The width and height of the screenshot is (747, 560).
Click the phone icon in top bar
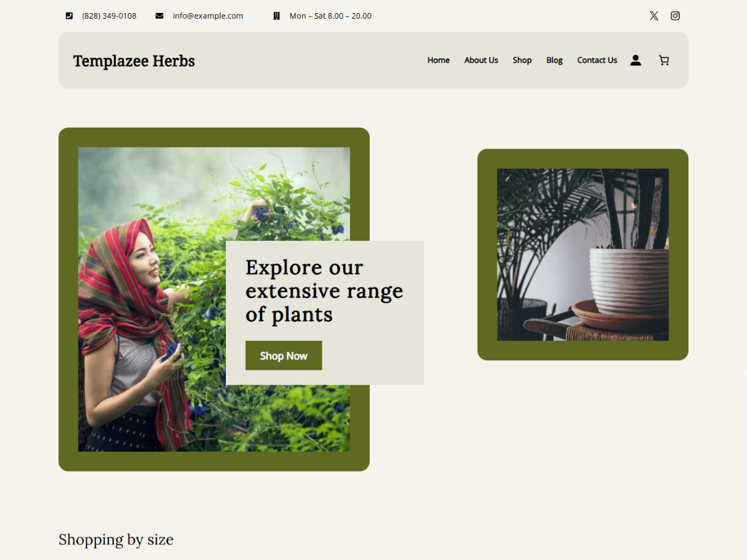[69, 16]
